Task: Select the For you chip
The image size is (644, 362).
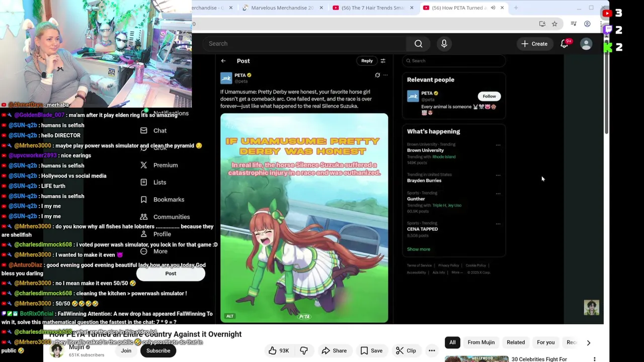Action: pyautogui.click(x=545, y=342)
